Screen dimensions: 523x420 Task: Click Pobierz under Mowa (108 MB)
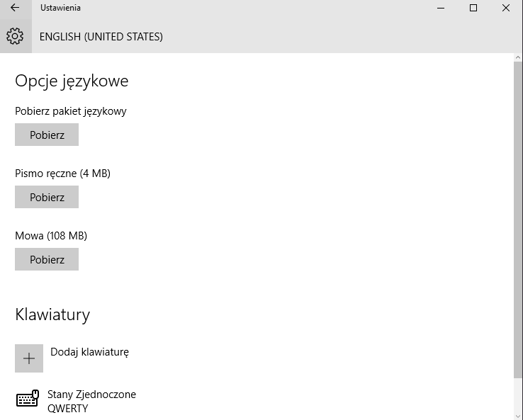click(47, 259)
